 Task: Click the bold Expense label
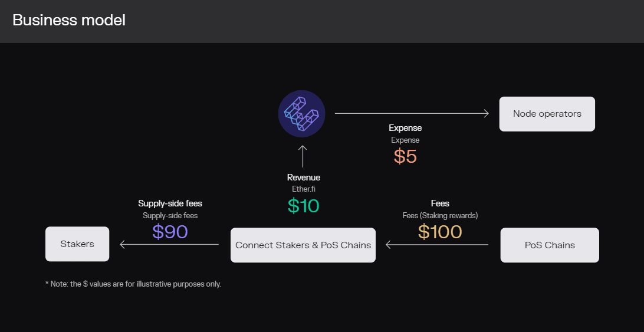click(405, 128)
